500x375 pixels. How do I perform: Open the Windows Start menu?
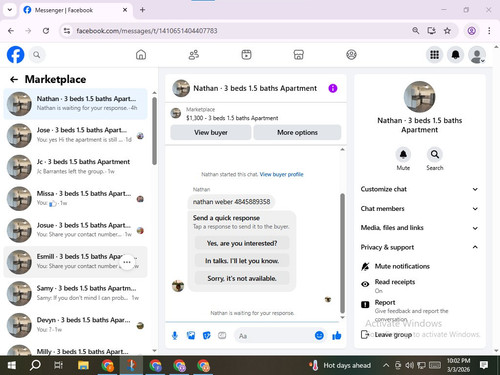click(x=12, y=365)
